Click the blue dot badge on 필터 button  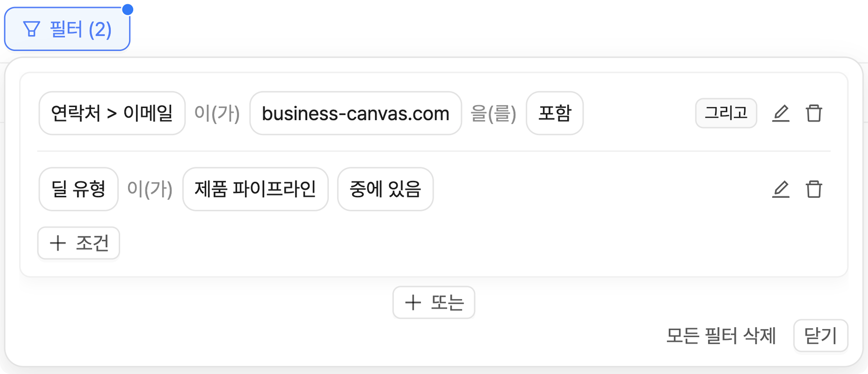pyautogui.click(x=128, y=9)
